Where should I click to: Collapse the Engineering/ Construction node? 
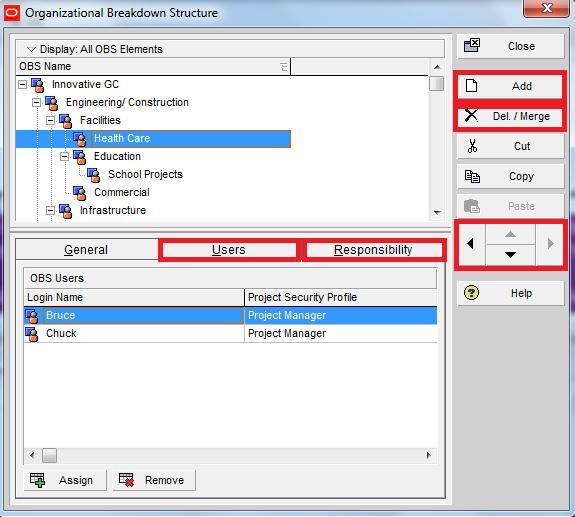click(36, 102)
